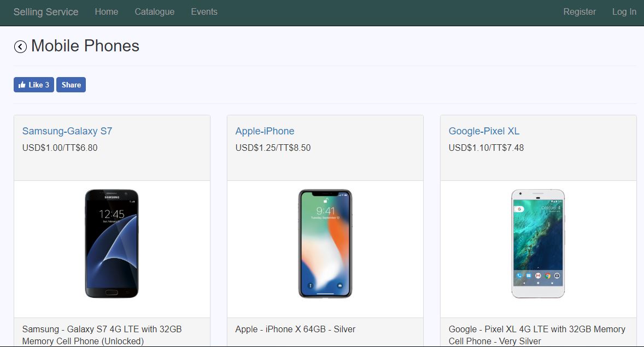Click the Facebook Share button

[71, 85]
